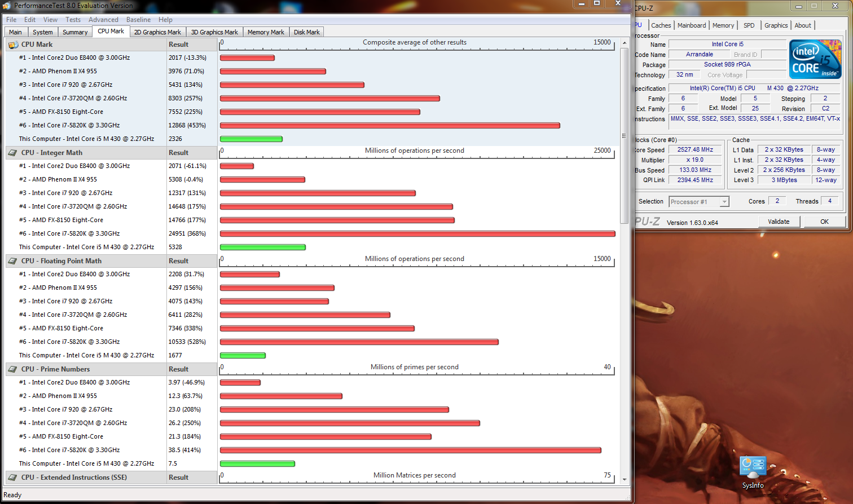The height and width of the screenshot is (504, 853).
Task: Open the Caches tab in CPU-Z
Action: 661,25
